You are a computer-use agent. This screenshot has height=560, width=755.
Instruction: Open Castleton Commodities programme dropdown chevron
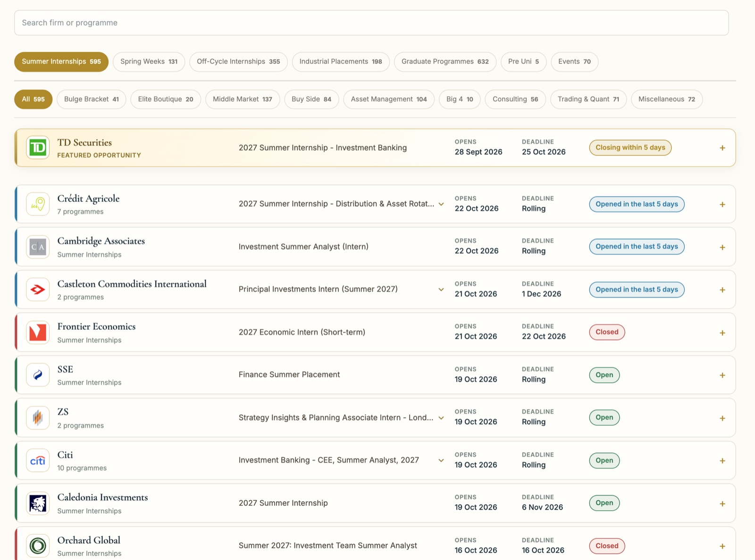pos(441,290)
